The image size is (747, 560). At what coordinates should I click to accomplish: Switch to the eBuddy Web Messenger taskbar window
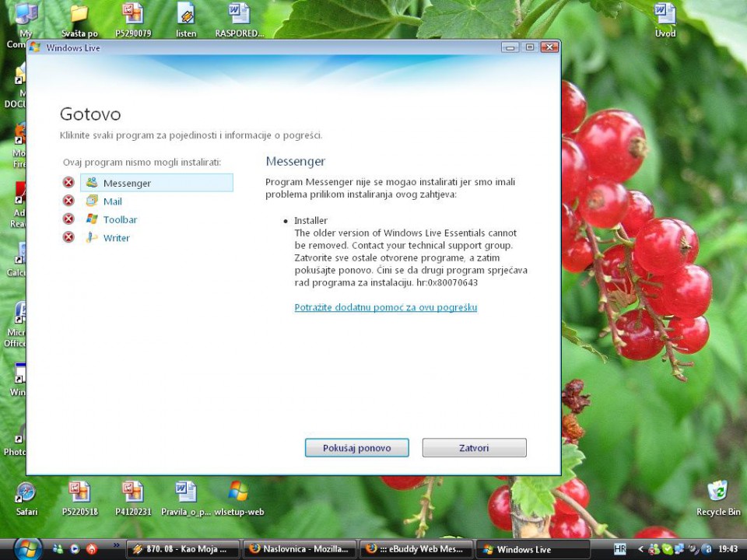click(417, 549)
